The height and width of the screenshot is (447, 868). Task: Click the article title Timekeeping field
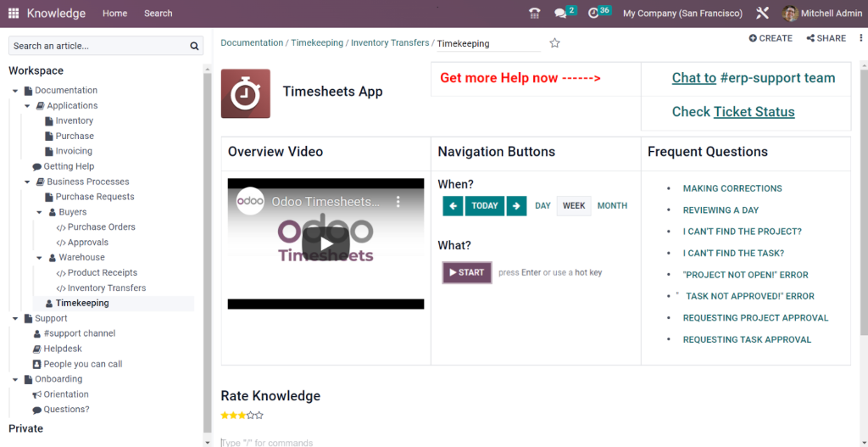[x=489, y=43]
